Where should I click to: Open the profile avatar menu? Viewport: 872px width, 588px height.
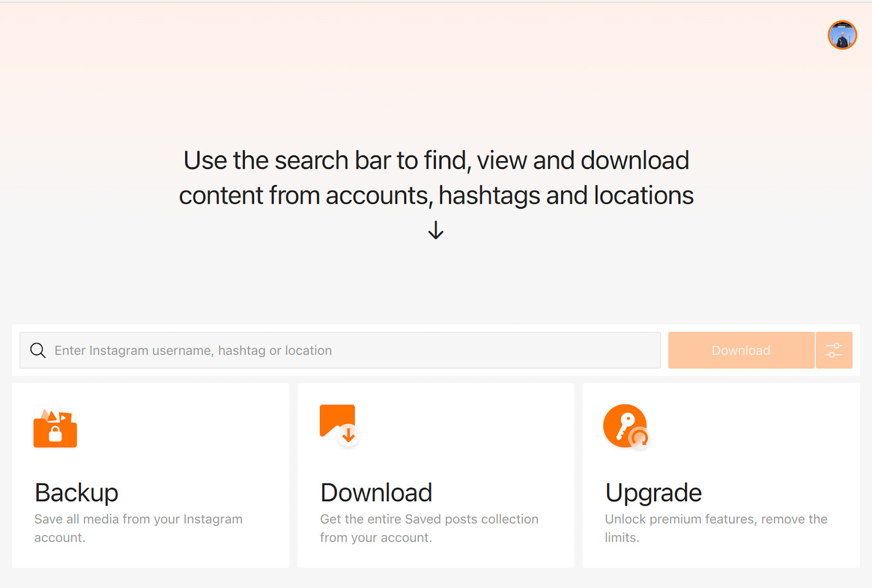842,35
